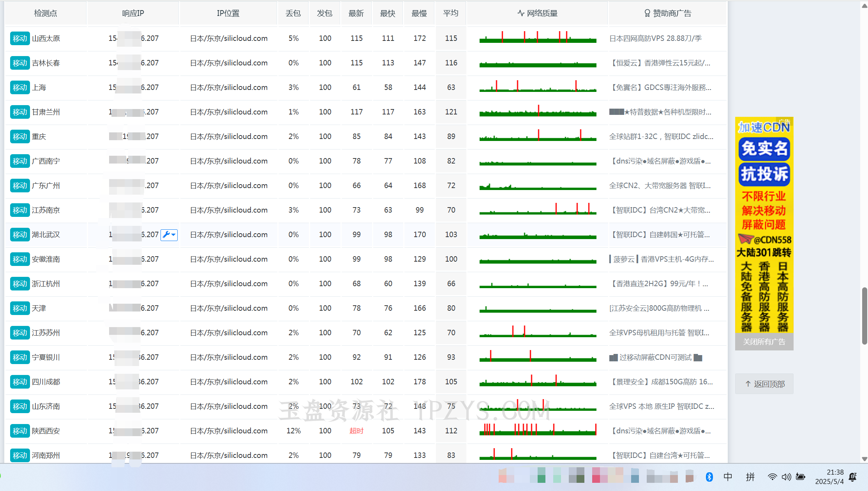Open Bluetooth from the system tray
Screen dimensions: 868x491
click(709, 477)
